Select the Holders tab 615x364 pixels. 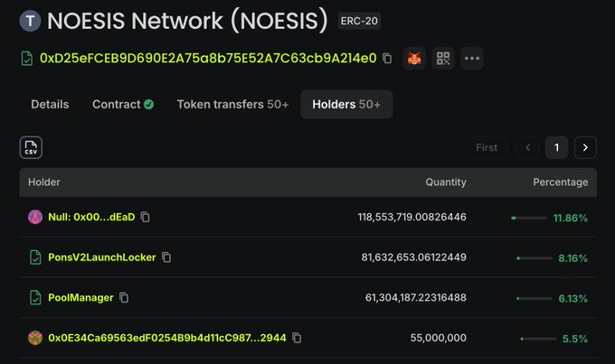tap(346, 104)
